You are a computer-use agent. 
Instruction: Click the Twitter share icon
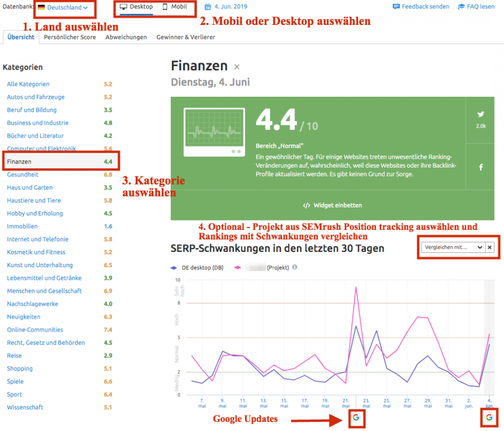coord(481,114)
